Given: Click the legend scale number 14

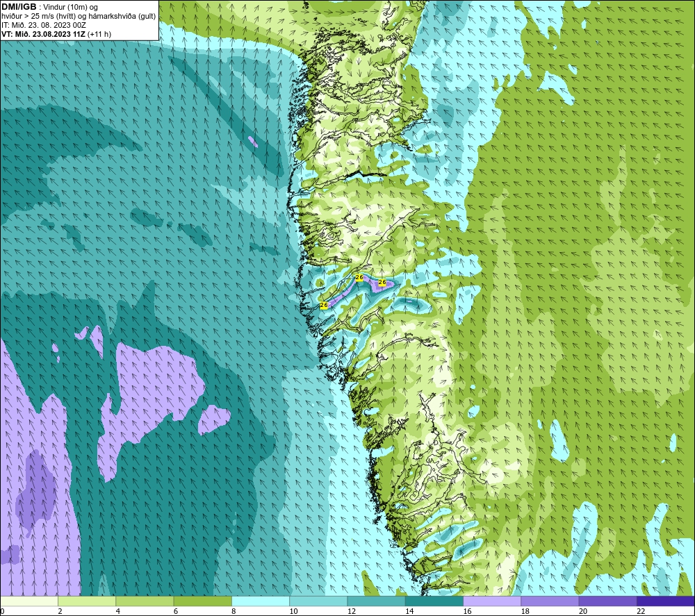Looking at the screenshot, I should 409,611.
